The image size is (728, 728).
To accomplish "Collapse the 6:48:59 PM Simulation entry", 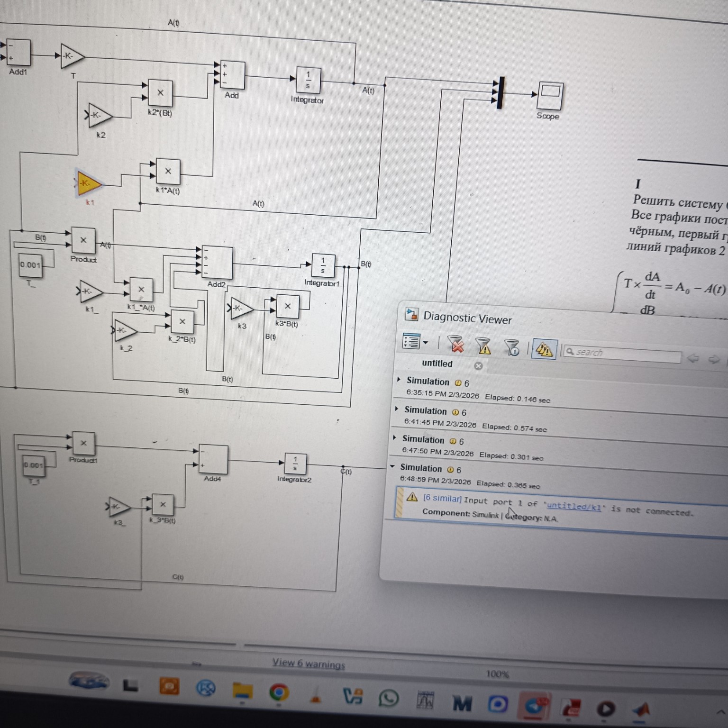I will click(x=392, y=467).
